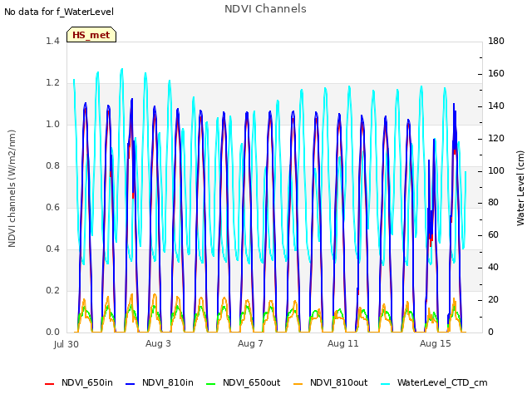This screenshot has width=532, height=399.
Task: Select the NDVI_810out legend label
Action: (338, 382)
